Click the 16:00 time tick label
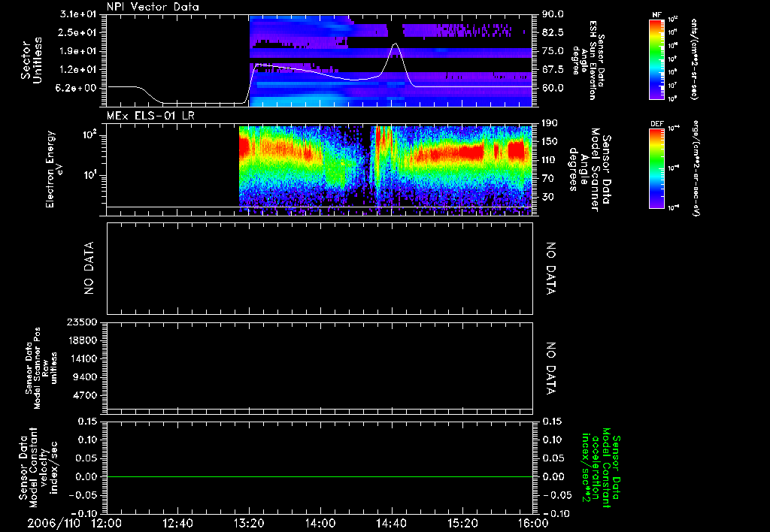Viewport: 770px width, 532px height. coord(534,523)
